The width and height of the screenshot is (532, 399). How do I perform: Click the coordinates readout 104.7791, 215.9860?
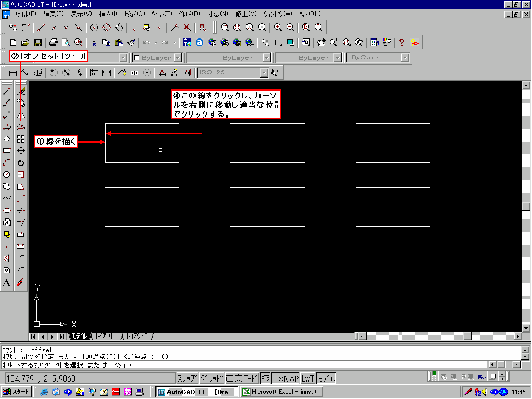coord(41,378)
